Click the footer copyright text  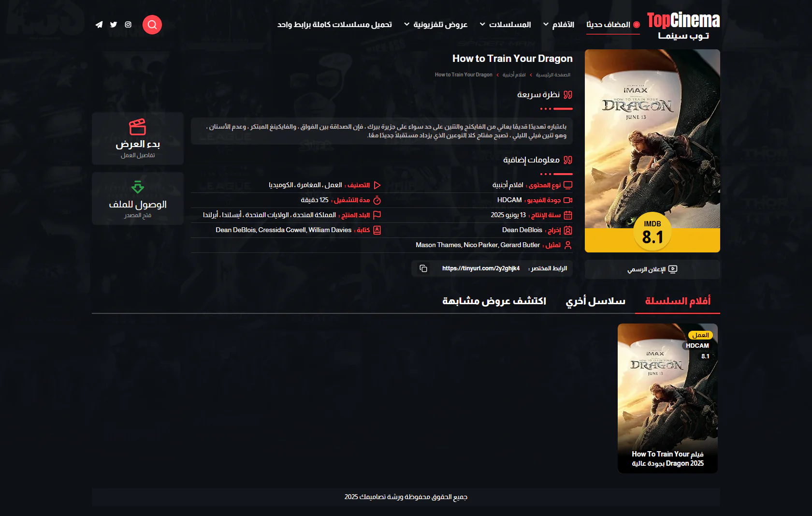[406, 497]
